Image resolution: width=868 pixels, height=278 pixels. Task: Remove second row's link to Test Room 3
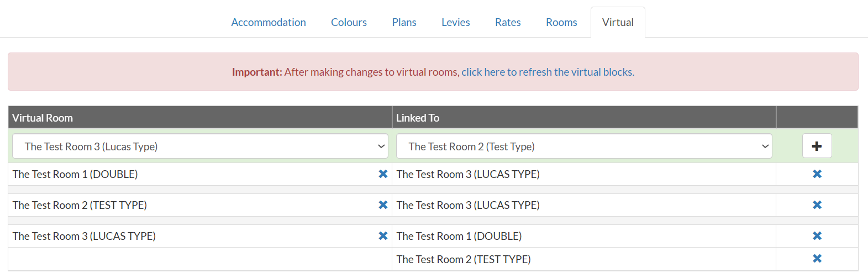817,205
